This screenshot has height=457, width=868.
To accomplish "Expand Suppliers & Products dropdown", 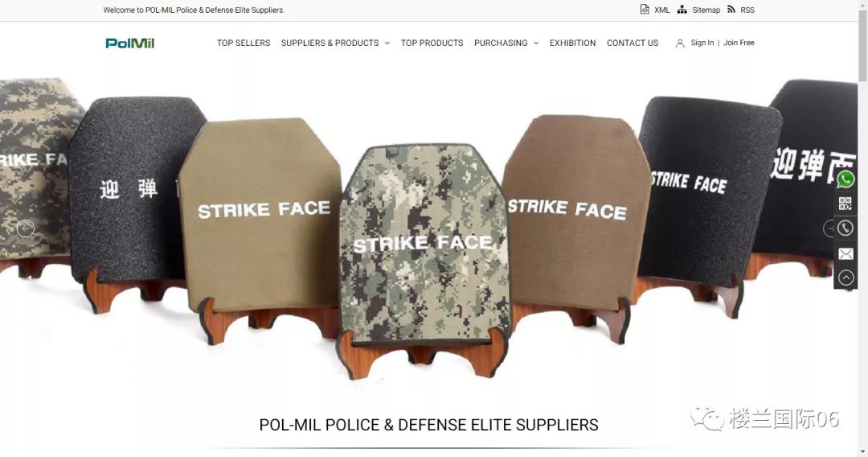I will pyautogui.click(x=335, y=43).
